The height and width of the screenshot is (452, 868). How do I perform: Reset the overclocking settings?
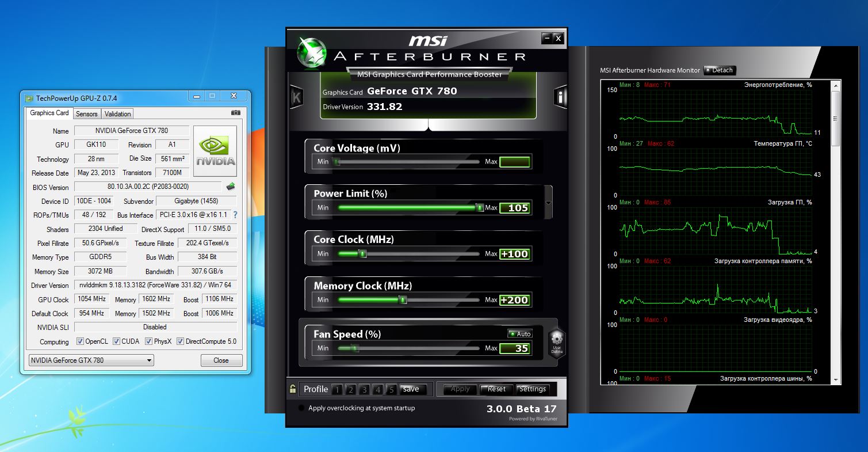pyautogui.click(x=496, y=389)
